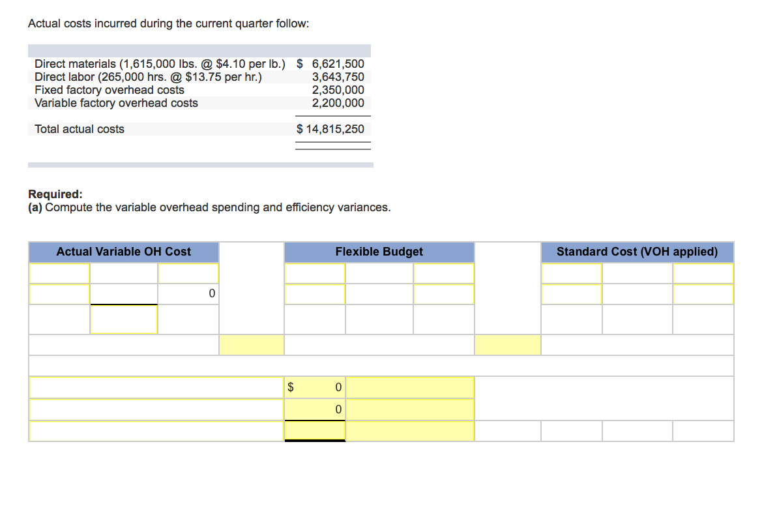Select second-row first cell under Actual Variable OH Cost

click(59, 294)
